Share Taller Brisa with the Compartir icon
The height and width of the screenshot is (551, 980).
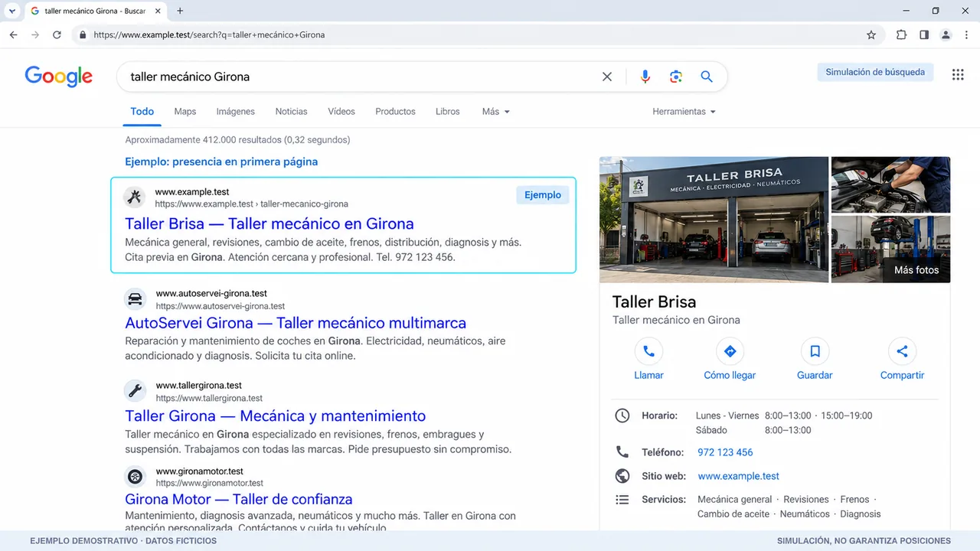point(902,351)
